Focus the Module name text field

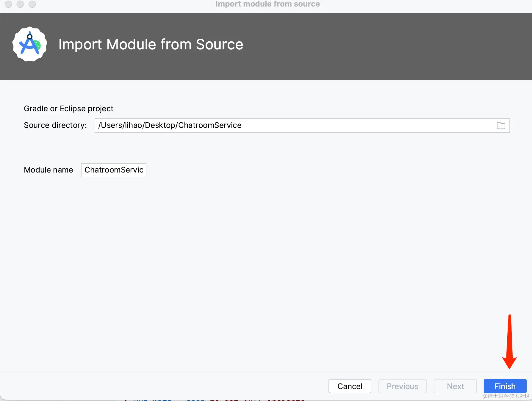coord(114,170)
